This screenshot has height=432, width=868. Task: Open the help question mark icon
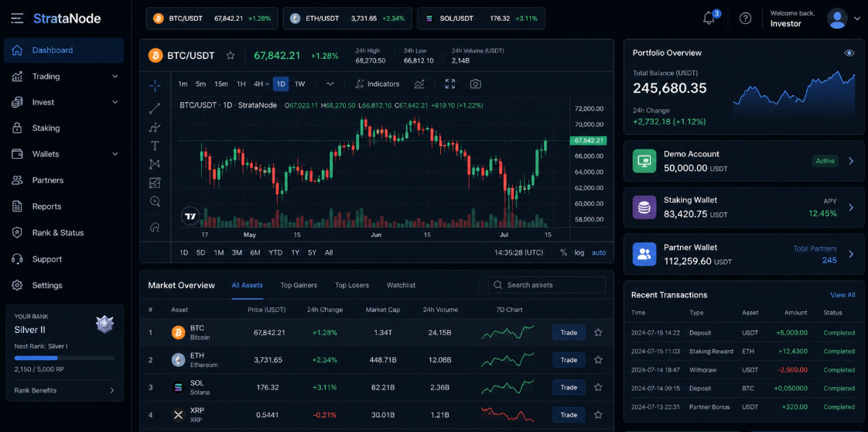[746, 19]
